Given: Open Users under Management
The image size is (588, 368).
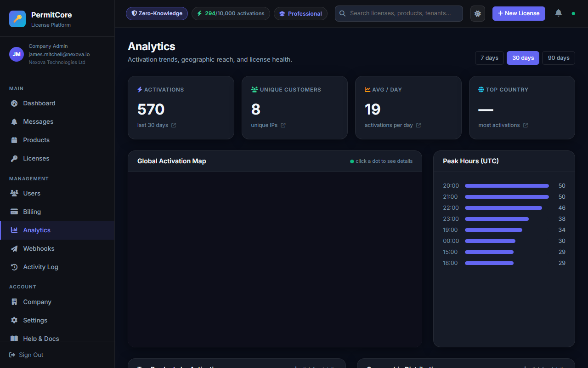Looking at the screenshot, I should (x=57, y=193).
